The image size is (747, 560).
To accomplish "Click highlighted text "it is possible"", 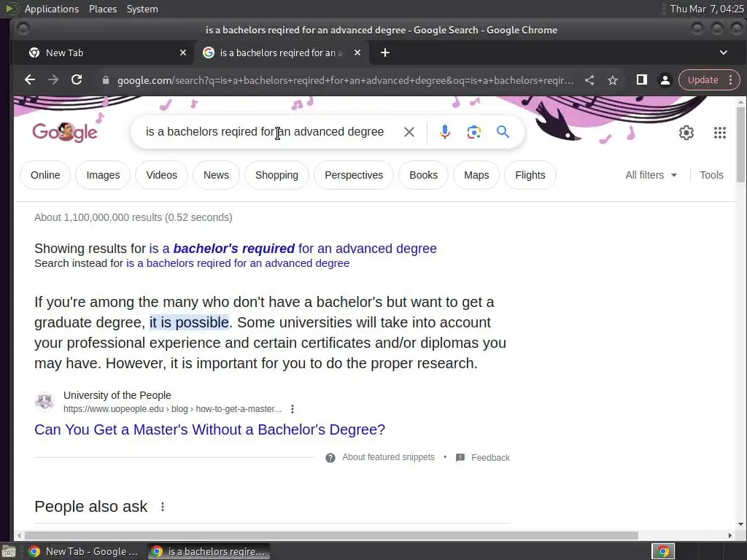I will pos(189,322).
